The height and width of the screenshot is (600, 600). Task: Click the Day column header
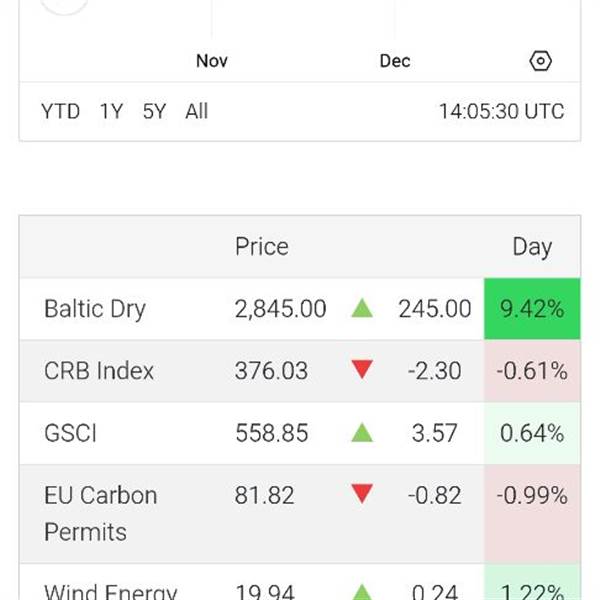click(x=532, y=247)
